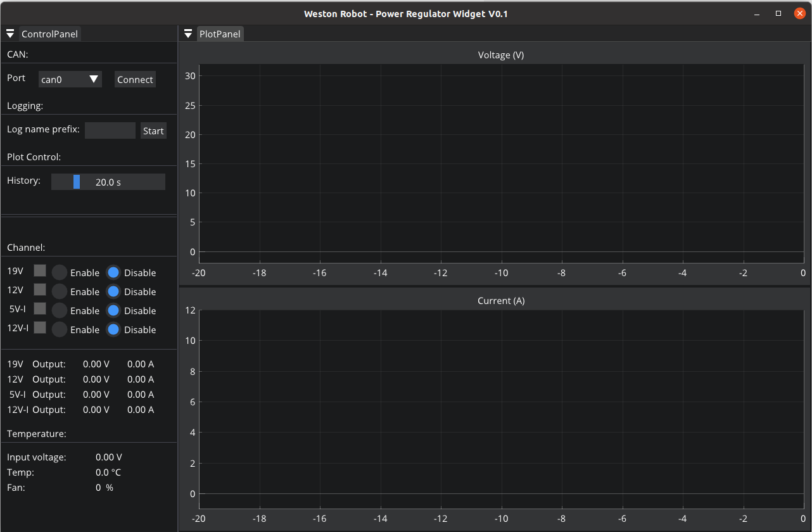Switch to the ControlPanel tab
The height and width of the screenshot is (532, 812).
[50, 34]
